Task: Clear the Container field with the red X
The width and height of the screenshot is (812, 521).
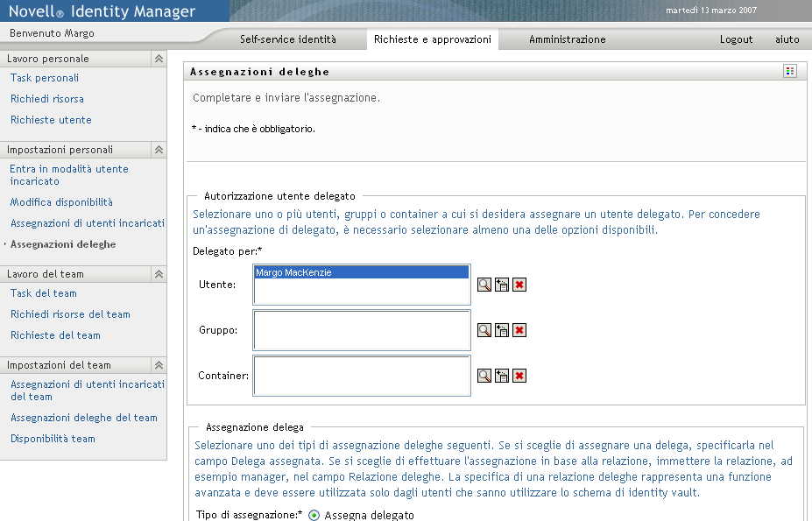Action: tap(518, 376)
